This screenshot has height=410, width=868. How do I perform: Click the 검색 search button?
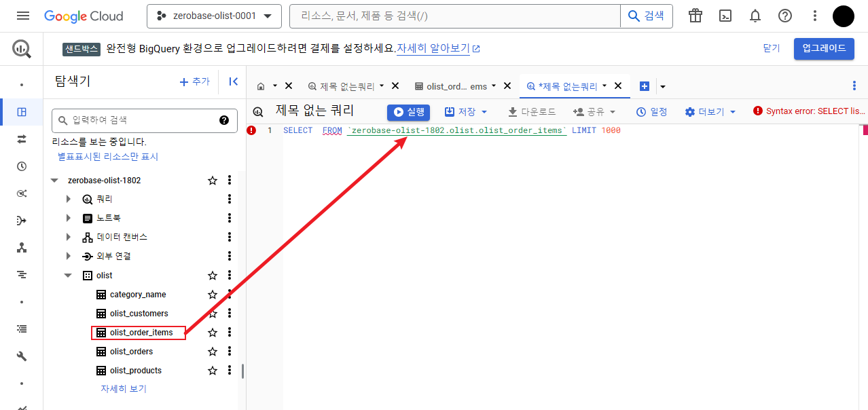pyautogui.click(x=646, y=16)
